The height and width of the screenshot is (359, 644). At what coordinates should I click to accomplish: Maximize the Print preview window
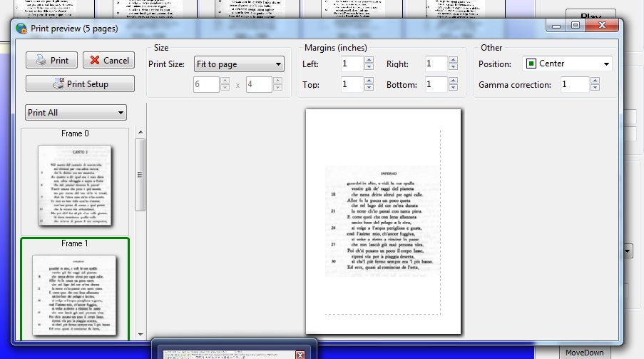click(576, 26)
